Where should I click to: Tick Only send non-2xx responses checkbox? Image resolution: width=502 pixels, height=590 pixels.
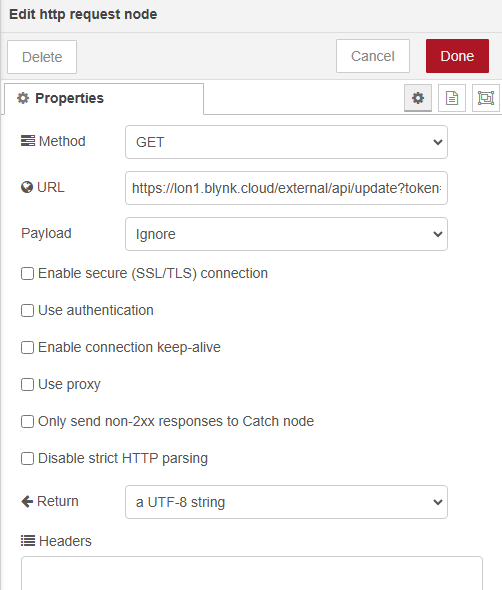tap(27, 421)
